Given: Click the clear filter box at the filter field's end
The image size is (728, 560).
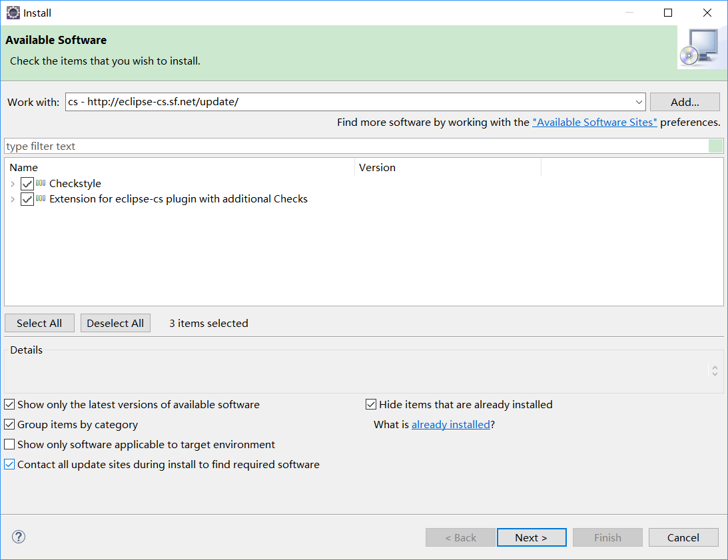Looking at the screenshot, I should 715,146.
